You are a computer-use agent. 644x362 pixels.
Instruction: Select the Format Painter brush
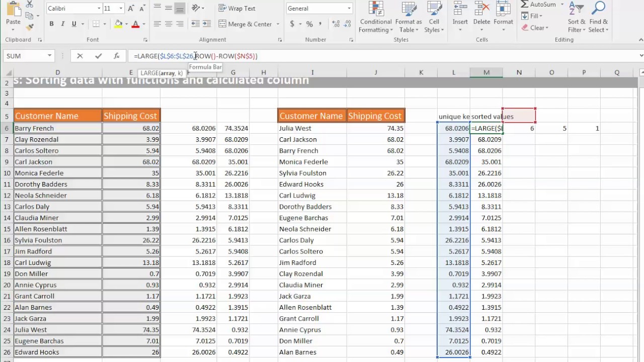[x=29, y=27]
